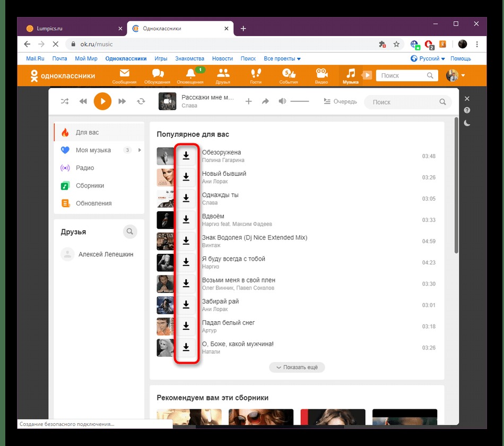The height and width of the screenshot is (446, 504).
Task: Download the song Однажды ты
Action: tap(186, 199)
